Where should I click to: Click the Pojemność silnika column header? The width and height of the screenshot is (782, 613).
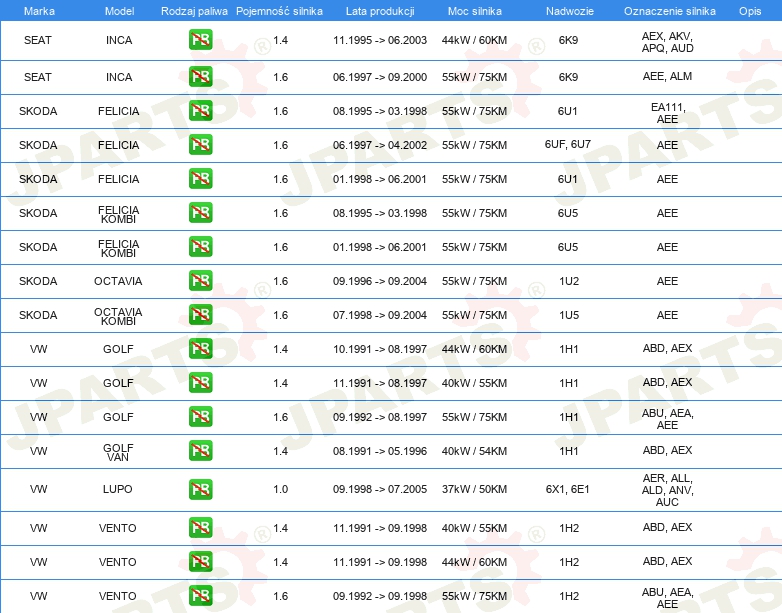279,11
